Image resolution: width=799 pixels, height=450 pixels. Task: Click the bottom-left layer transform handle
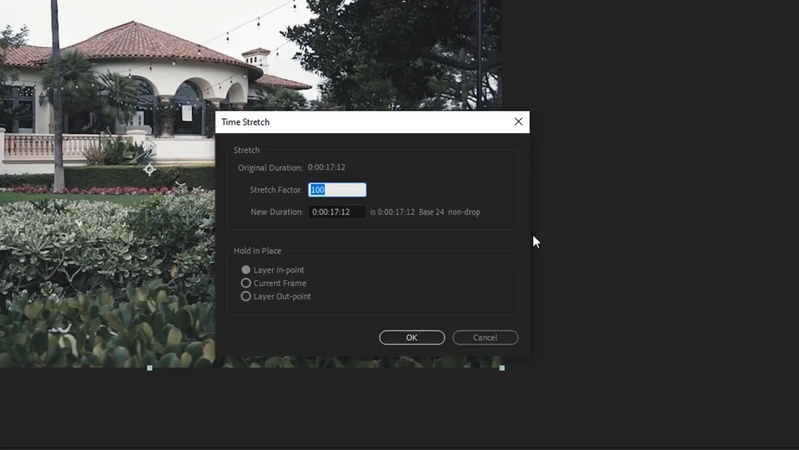(x=150, y=368)
